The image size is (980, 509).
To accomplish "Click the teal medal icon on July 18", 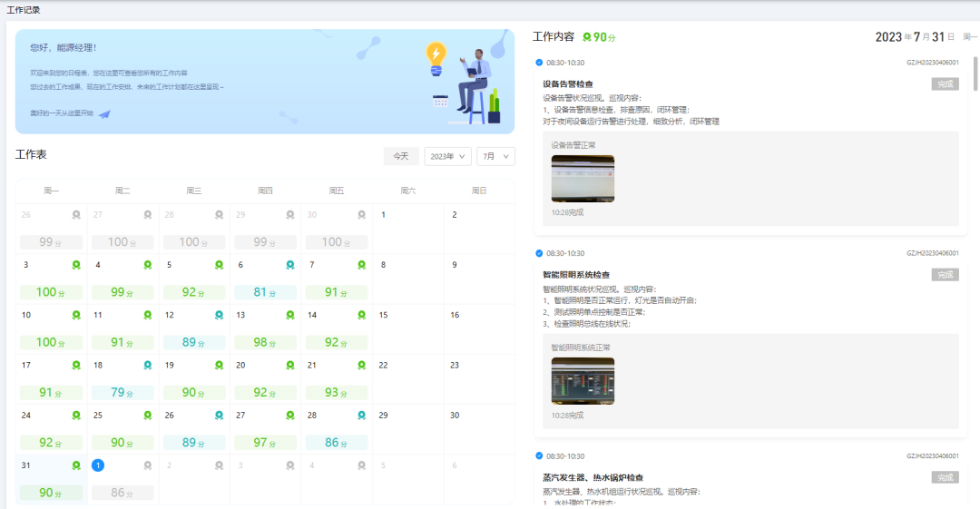I will pos(148,365).
